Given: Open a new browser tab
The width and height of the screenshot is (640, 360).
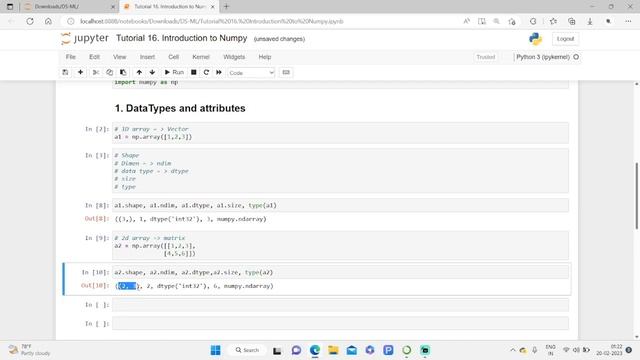Looking at the screenshot, I should point(227,7).
